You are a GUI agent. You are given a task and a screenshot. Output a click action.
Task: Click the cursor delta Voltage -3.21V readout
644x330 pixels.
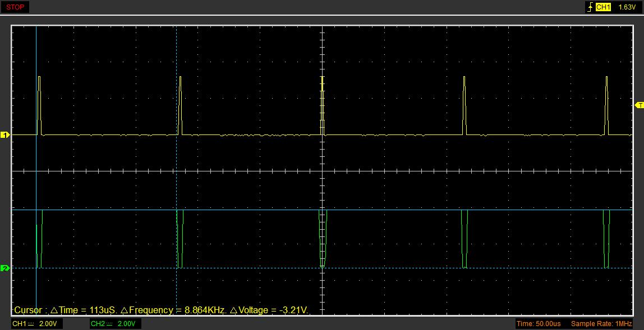tap(269, 310)
